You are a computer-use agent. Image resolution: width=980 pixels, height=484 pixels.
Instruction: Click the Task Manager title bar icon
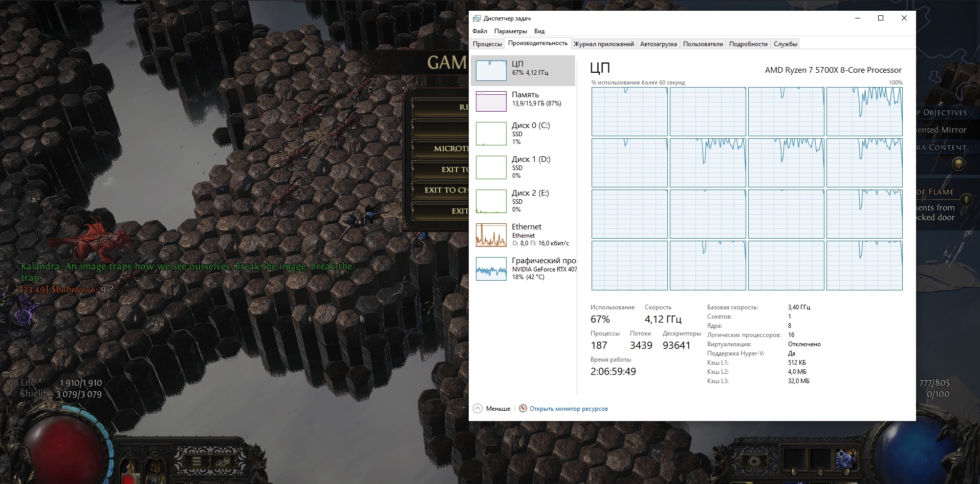pos(476,18)
